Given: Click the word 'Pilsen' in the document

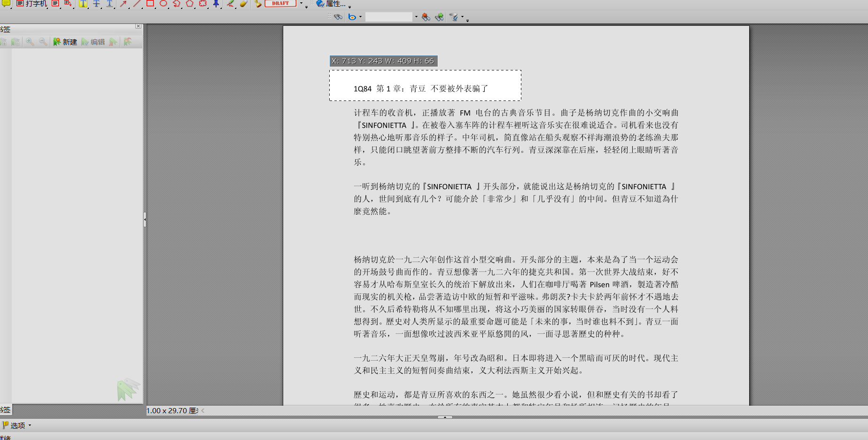Looking at the screenshot, I should coord(599,285).
